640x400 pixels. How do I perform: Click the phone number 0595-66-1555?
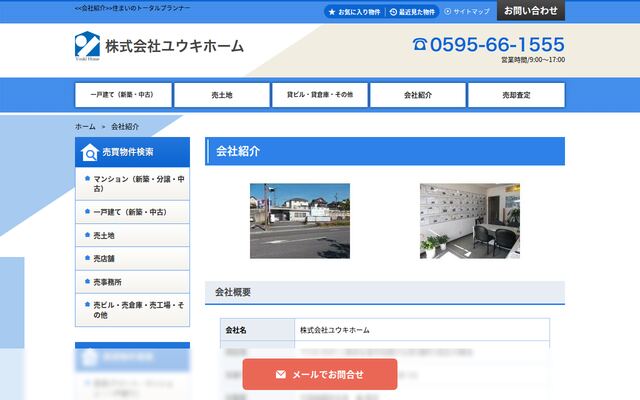point(497,44)
